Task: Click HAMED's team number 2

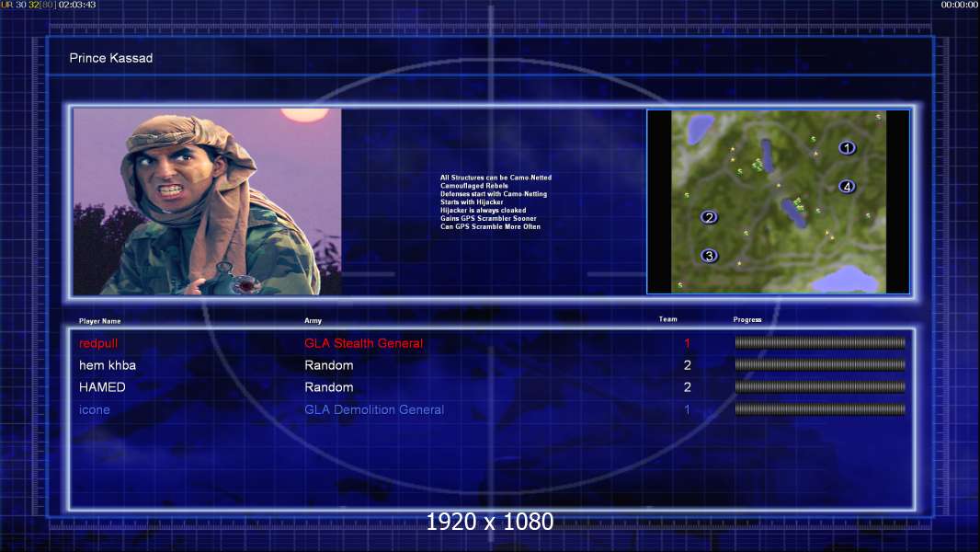Action: [687, 387]
